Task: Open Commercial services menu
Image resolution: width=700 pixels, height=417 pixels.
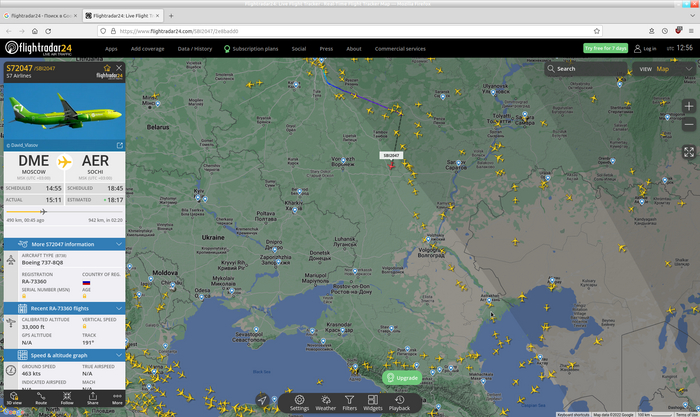Action: (x=400, y=49)
